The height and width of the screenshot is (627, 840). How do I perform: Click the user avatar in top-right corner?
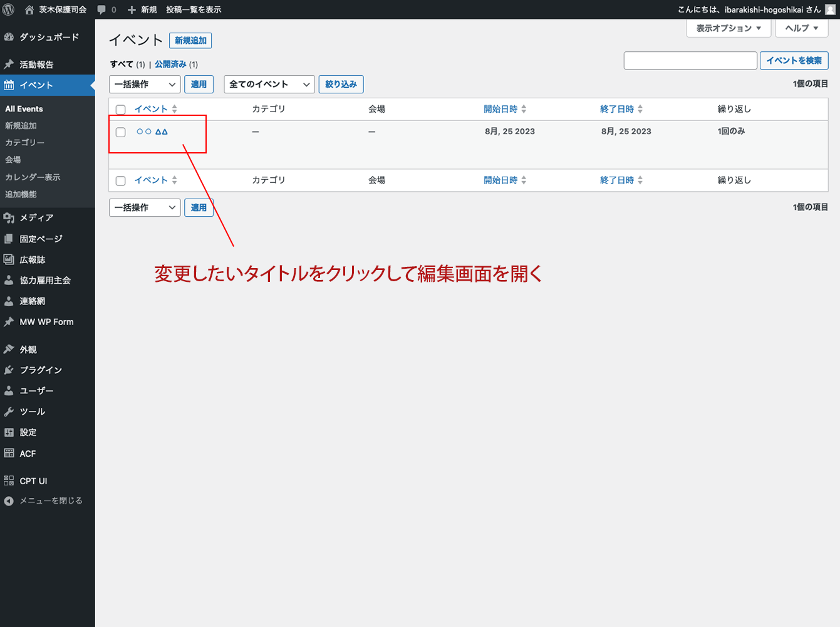pyautogui.click(x=830, y=9)
